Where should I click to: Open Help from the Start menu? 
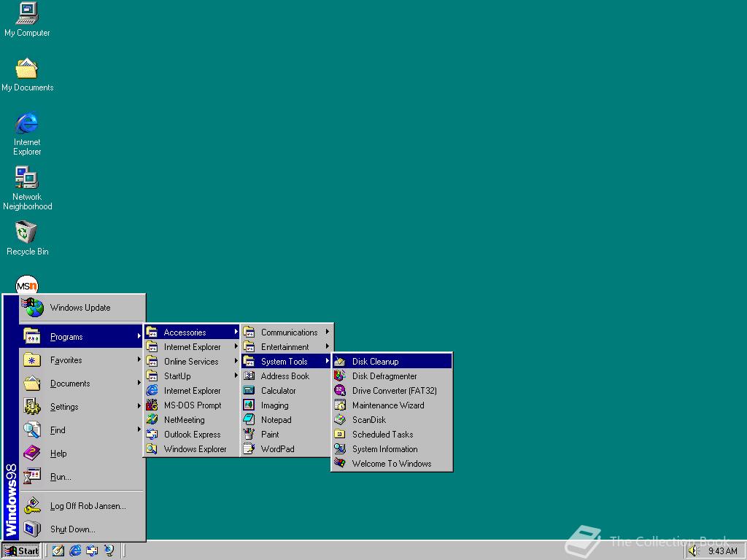[x=82, y=454]
